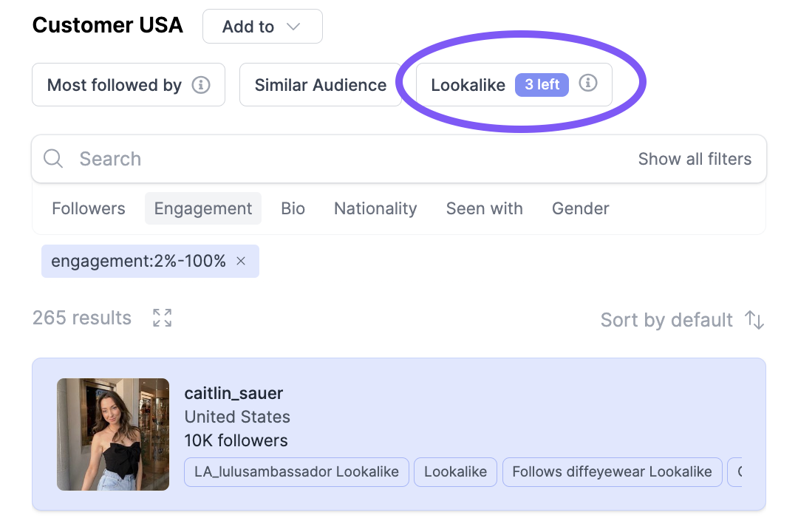
Task: Click the Lookalike info icon
Action: point(588,83)
